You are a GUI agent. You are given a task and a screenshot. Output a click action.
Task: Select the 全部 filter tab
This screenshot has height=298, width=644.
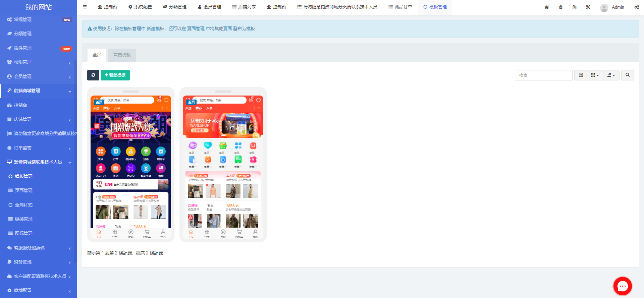[97, 55]
